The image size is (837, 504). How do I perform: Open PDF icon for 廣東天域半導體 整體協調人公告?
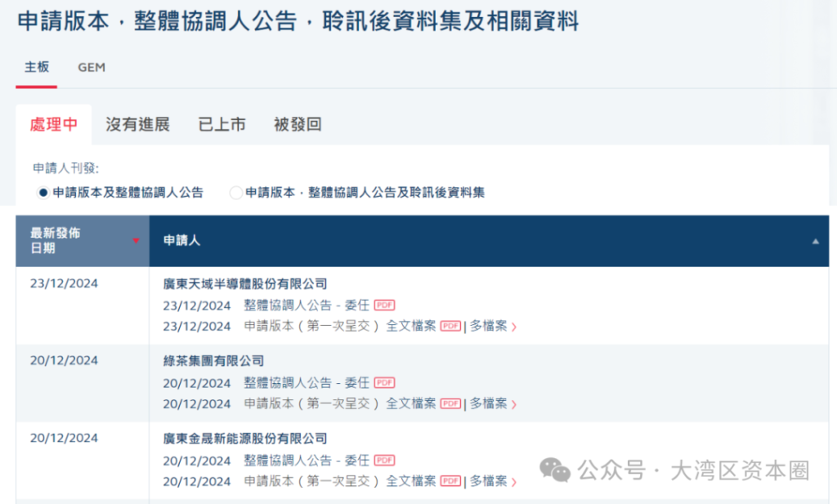[x=384, y=305]
